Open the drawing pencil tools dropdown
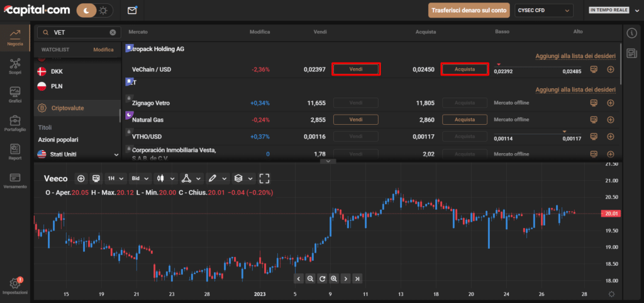 point(217,178)
